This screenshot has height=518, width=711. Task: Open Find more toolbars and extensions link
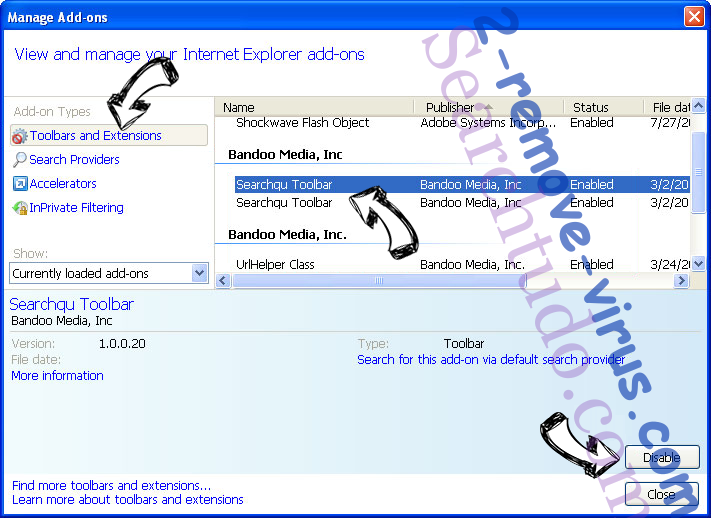112,485
